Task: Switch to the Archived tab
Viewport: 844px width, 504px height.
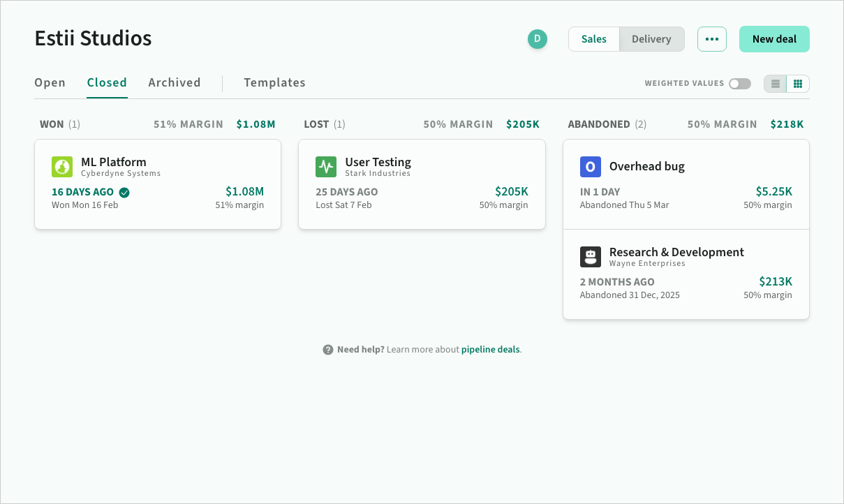Action: click(x=174, y=82)
